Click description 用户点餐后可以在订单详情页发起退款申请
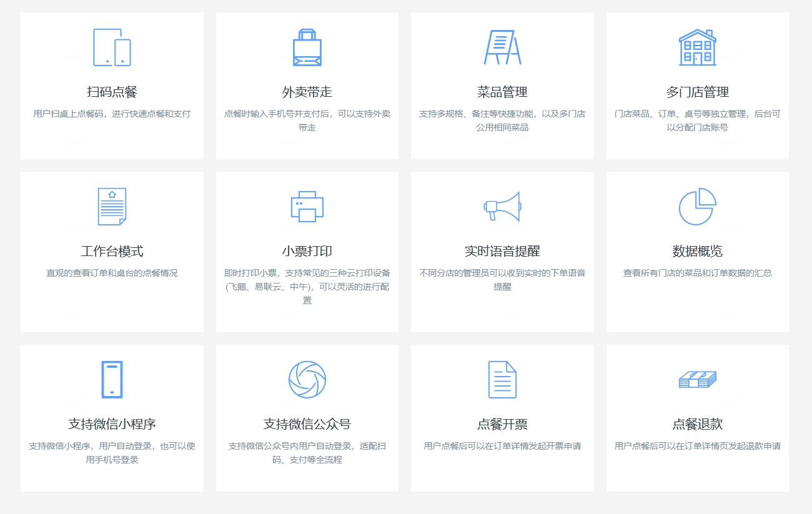812x514 pixels. point(698,447)
